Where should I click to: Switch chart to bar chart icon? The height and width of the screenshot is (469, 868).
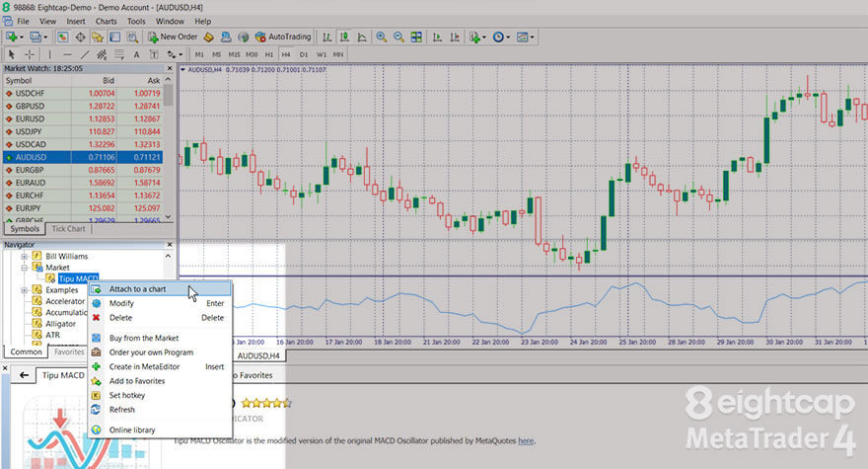[327, 38]
